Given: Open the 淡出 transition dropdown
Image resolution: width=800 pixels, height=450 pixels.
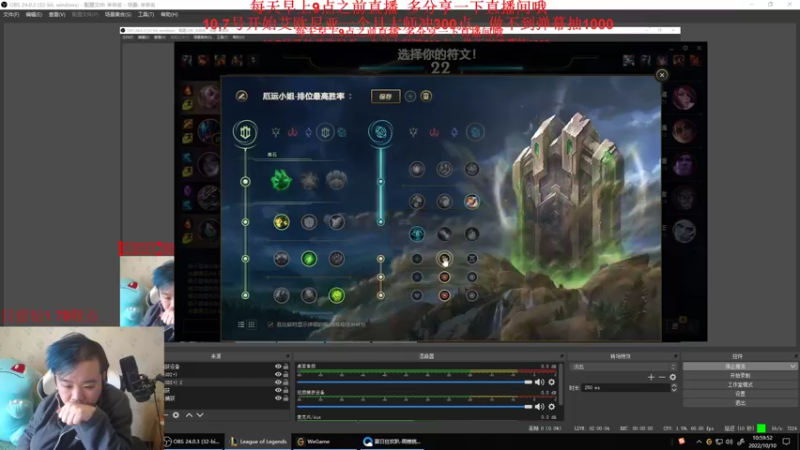Looking at the screenshot, I should (623, 367).
